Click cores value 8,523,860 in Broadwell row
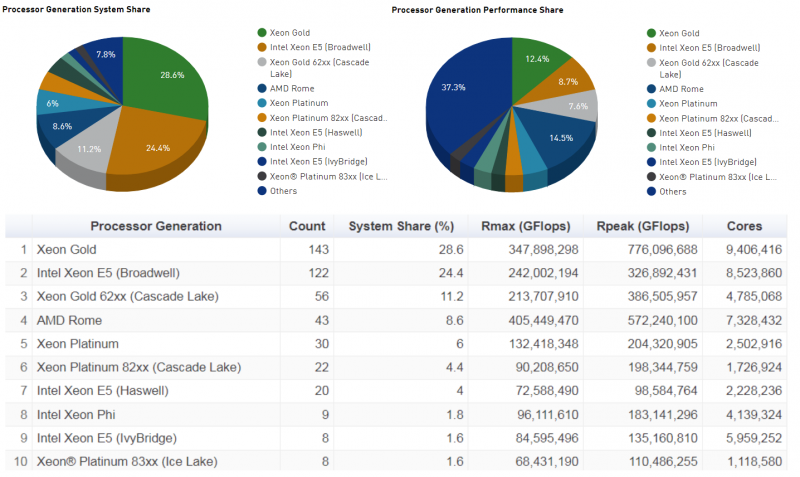This screenshot has width=800, height=477. point(754,273)
